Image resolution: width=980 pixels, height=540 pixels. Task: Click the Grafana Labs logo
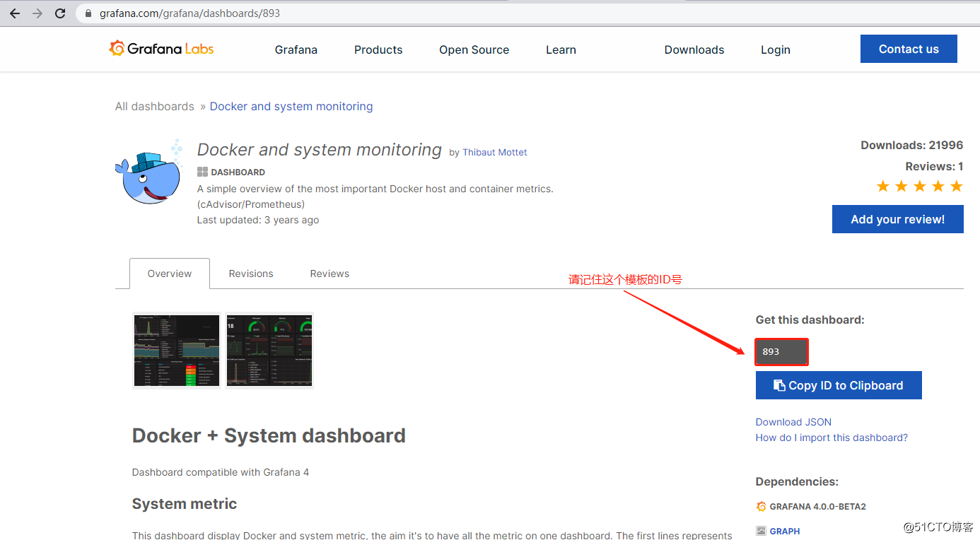[161, 49]
